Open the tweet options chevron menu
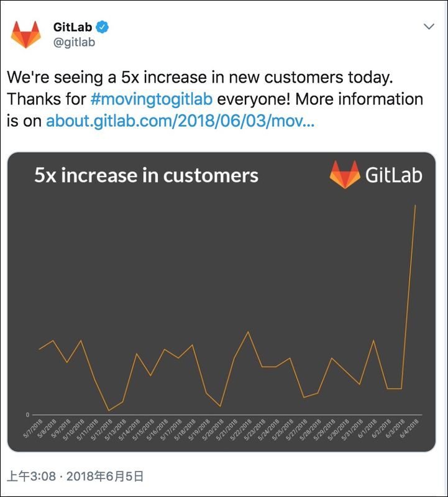The image size is (448, 497). pos(429,26)
